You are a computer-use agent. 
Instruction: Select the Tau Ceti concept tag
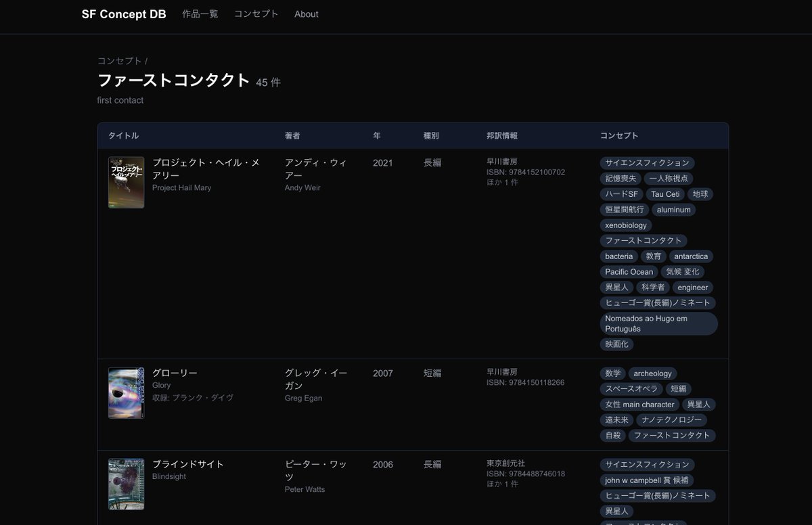(665, 194)
